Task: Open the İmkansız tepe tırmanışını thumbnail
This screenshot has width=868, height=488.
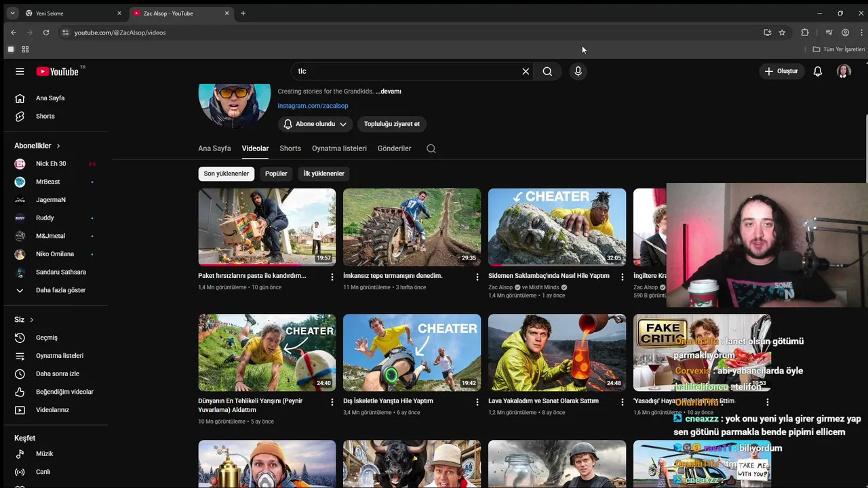Action: pos(412,227)
